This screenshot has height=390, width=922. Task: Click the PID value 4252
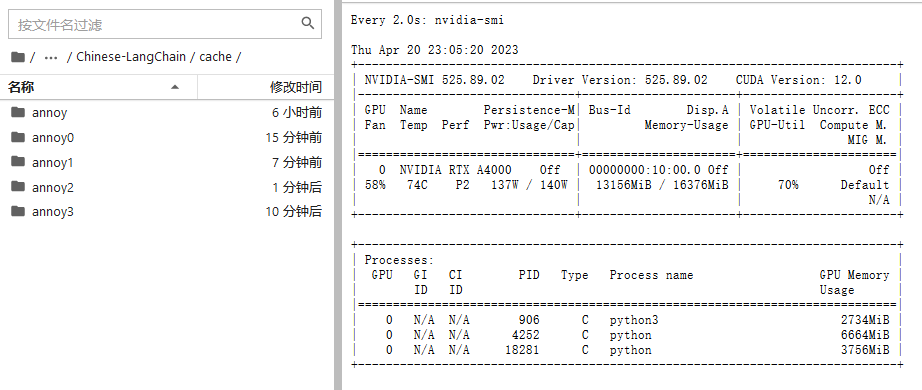point(526,335)
